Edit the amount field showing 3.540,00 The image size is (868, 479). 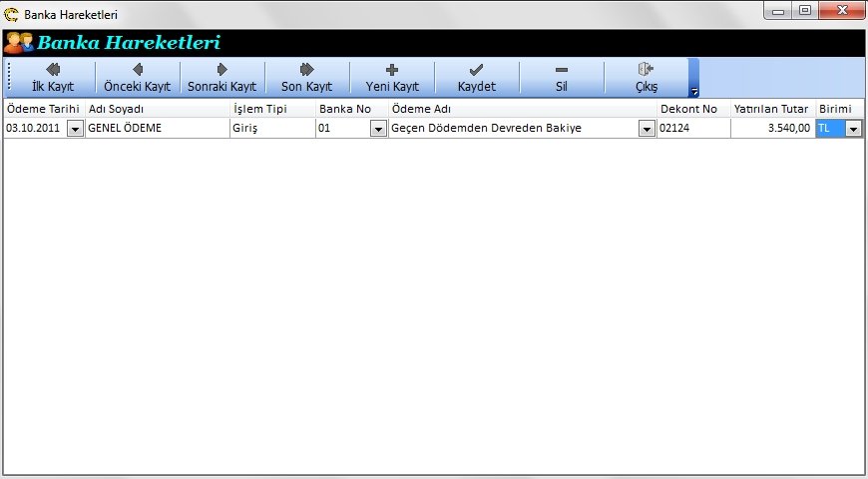point(771,129)
